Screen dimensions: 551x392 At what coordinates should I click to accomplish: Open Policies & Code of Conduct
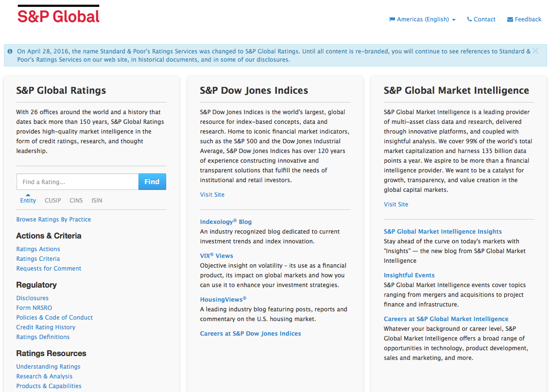[54, 318]
